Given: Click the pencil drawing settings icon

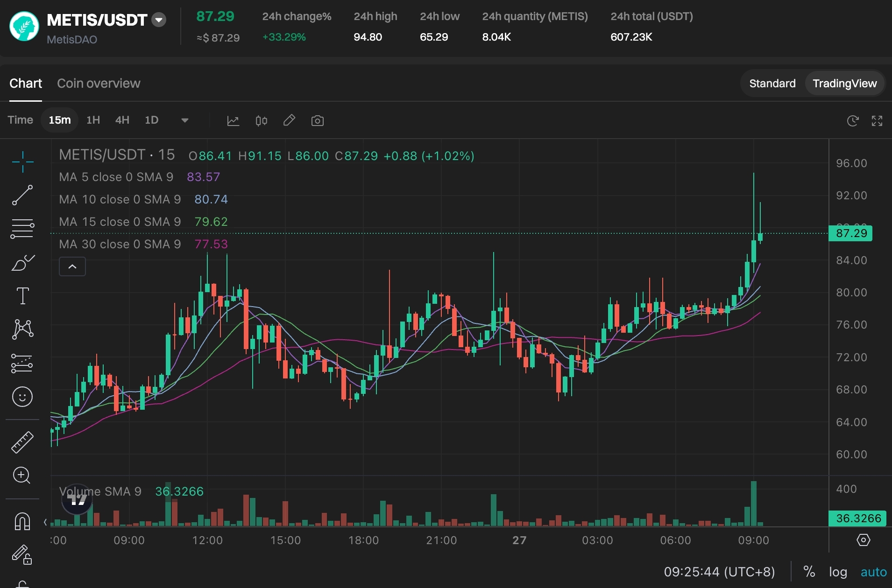Looking at the screenshot, I should point(289,120).
